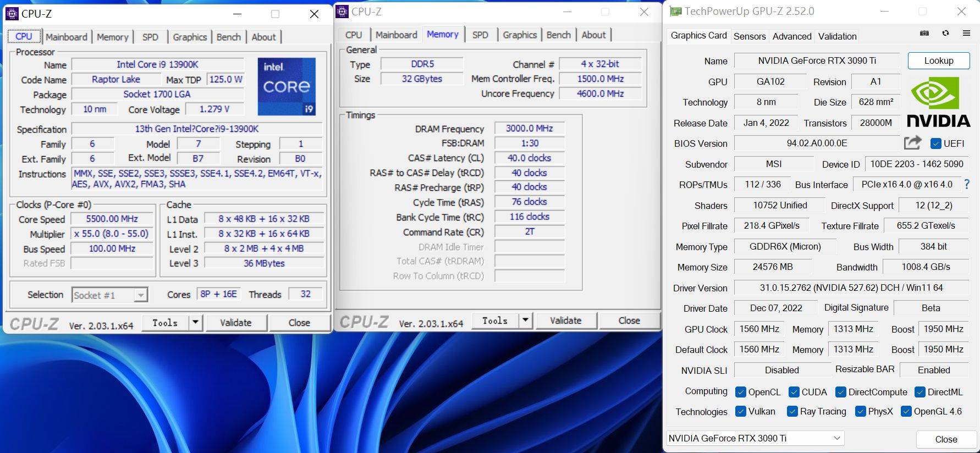This screenshot has width=980, height=453.
Task: Click the Intel Core i9 13900K name field
Action: click(x=157, y=64)
